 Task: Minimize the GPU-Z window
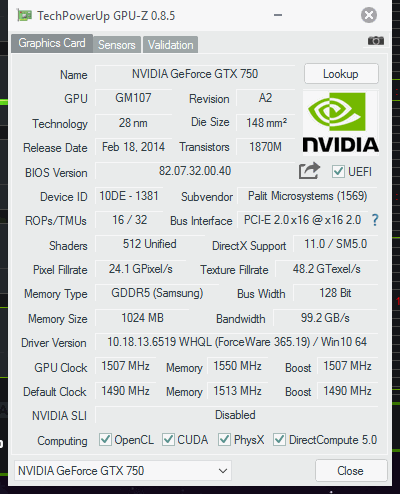point(278,15)
